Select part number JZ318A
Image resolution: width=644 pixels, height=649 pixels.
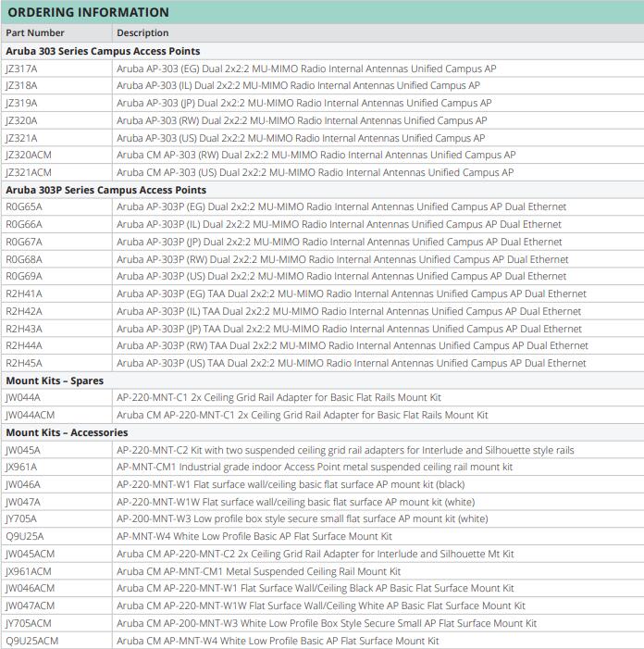pos(21,86)
